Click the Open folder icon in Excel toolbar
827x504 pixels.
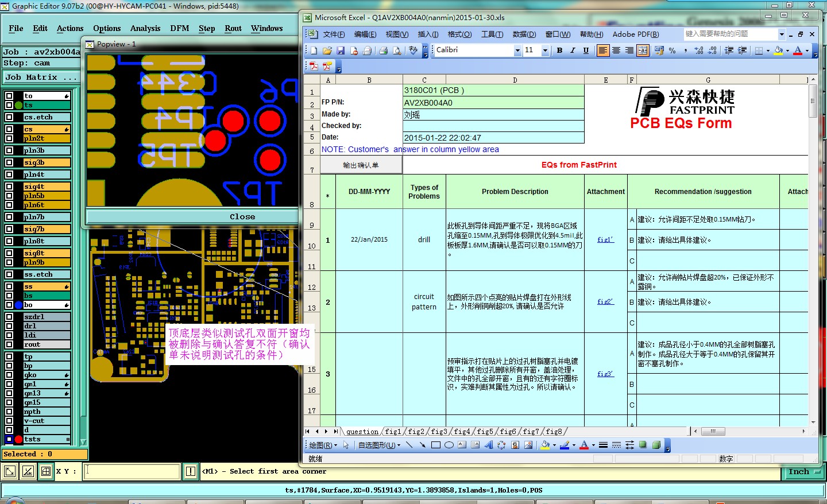click(327, 51)
